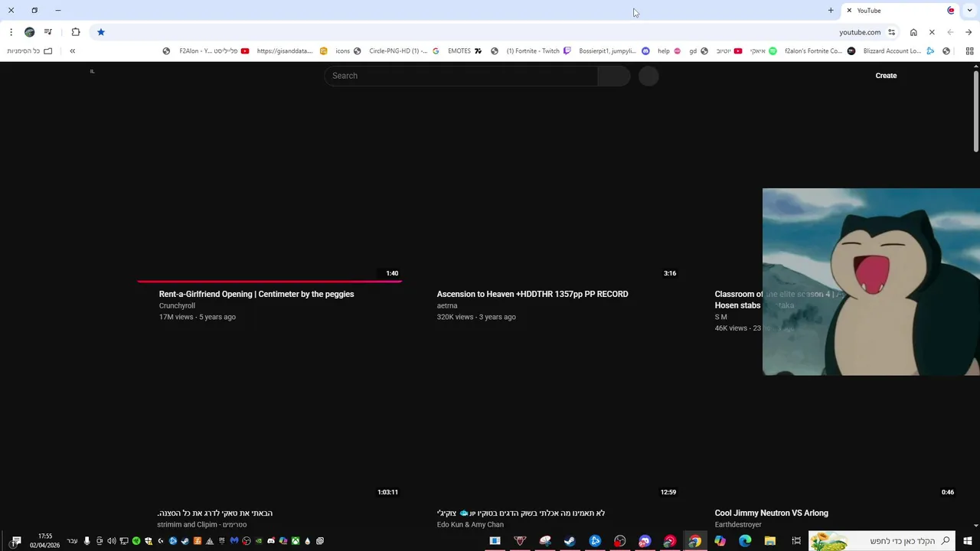The image size is (980, 551).
Task: Open a new browser tab
Action: coord(831,11)
